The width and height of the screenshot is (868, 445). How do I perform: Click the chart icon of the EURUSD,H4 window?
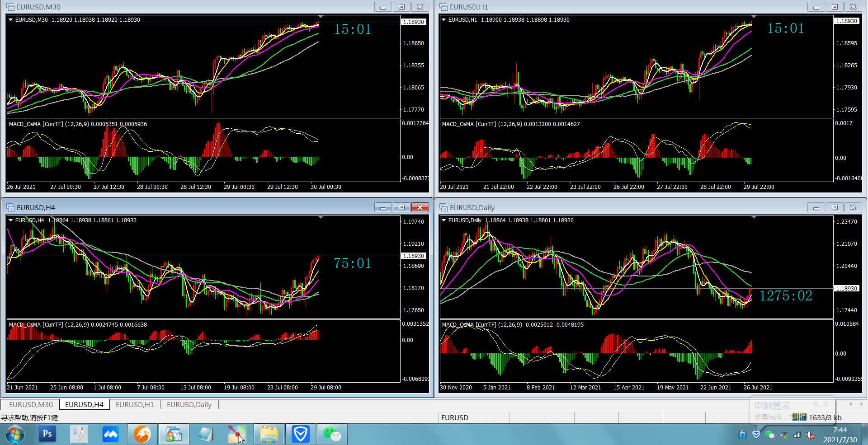pyautogui.click(x=10, y=207)
